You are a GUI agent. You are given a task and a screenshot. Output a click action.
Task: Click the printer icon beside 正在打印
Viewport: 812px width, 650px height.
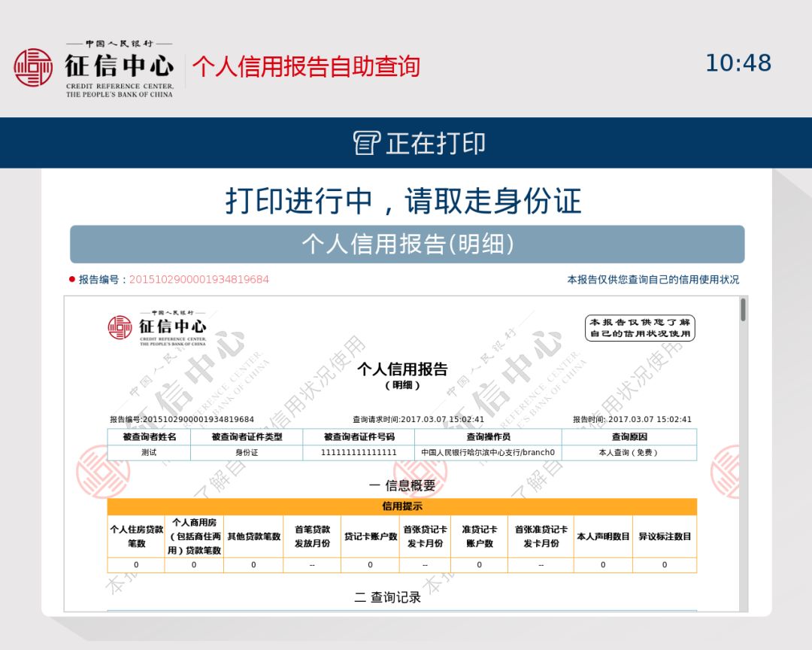pos(366,143)
